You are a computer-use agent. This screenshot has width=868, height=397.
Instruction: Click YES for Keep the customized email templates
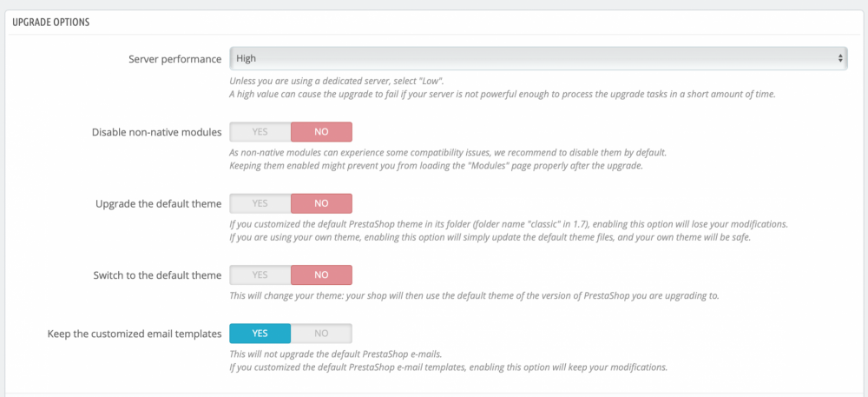260,334
